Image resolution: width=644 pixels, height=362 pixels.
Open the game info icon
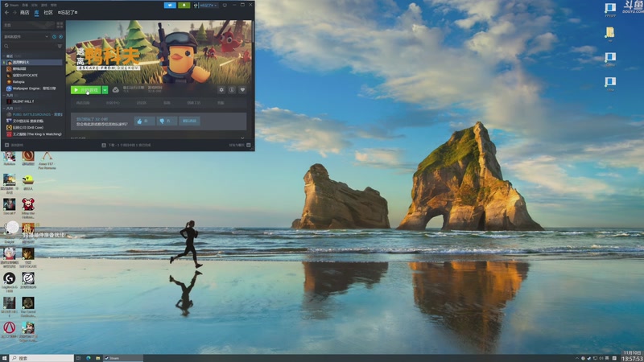[232, 90]
